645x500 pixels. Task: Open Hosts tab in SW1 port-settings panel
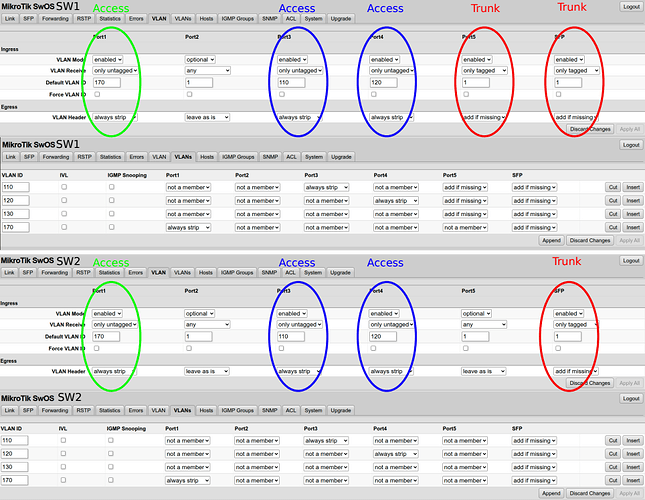click(x=206, y=19)
